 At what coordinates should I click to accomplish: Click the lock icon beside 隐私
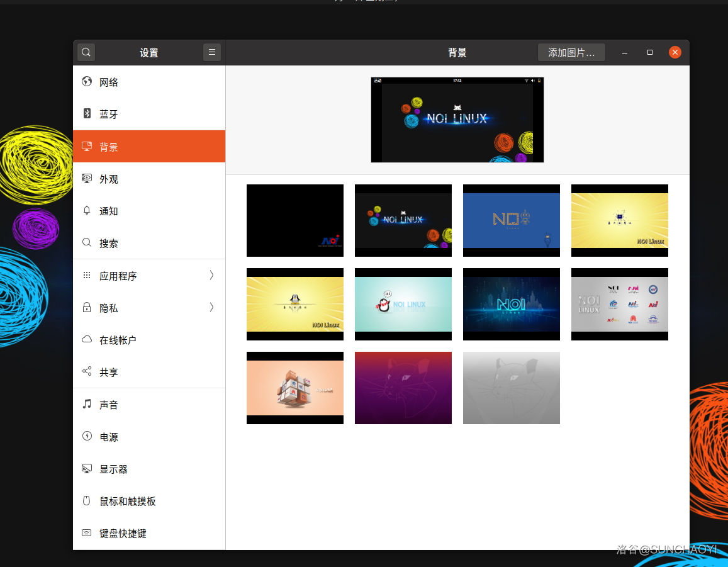[87, 308]
